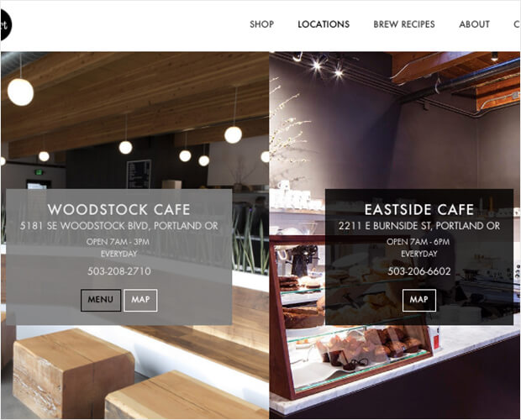Click the MAP button for Eastside Cafe

(x=419, y=300)
